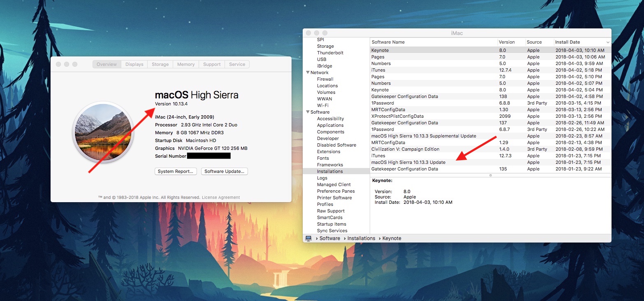The image size is (644, 301).
Task: Select Civilization V: Campaign Edition row
Action: coord(491,149)
